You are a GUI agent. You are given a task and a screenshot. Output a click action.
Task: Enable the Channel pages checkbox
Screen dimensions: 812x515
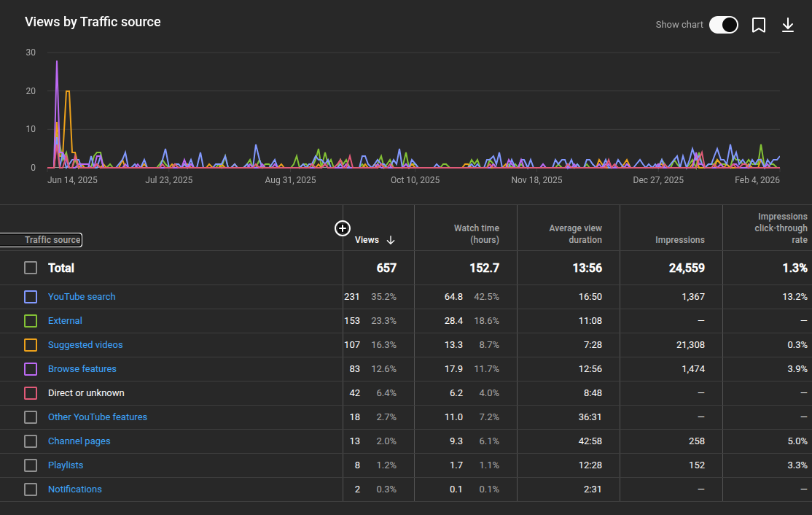(x=31, y=441)
